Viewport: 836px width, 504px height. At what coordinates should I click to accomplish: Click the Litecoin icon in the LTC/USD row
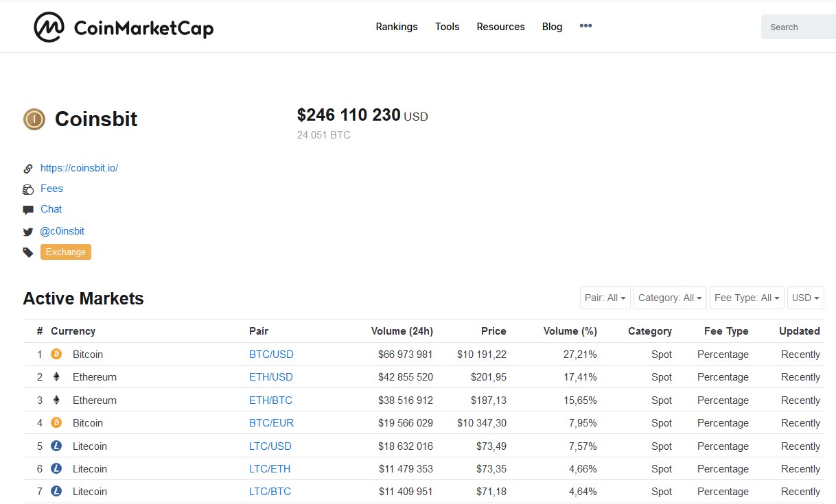[56, 446]
